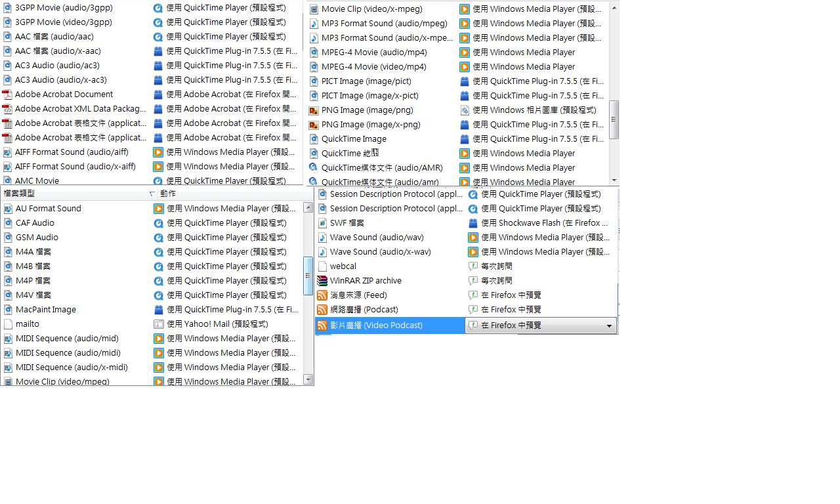The width and height of the screenshot is (840, 504).
Task: Click the file icon for MacPaint Image
Action: coord(8,310)
